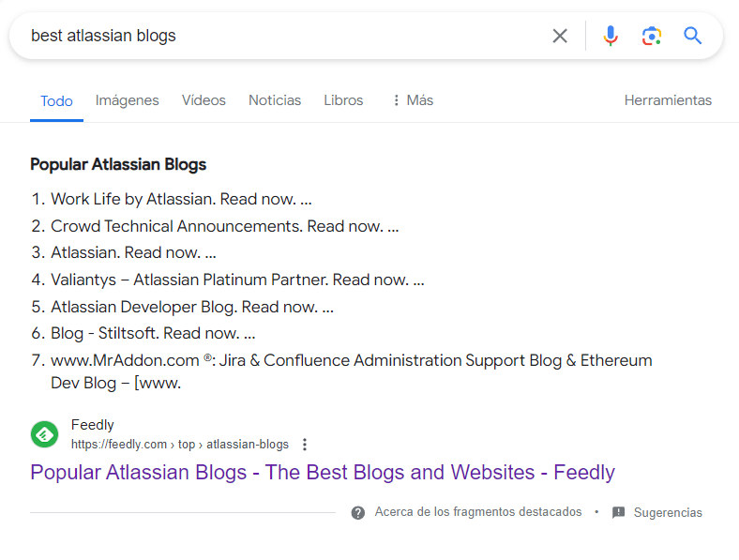
Task: Click the bold Popular Atlassian Blogs snippet heading
Action: click(118, 164)
